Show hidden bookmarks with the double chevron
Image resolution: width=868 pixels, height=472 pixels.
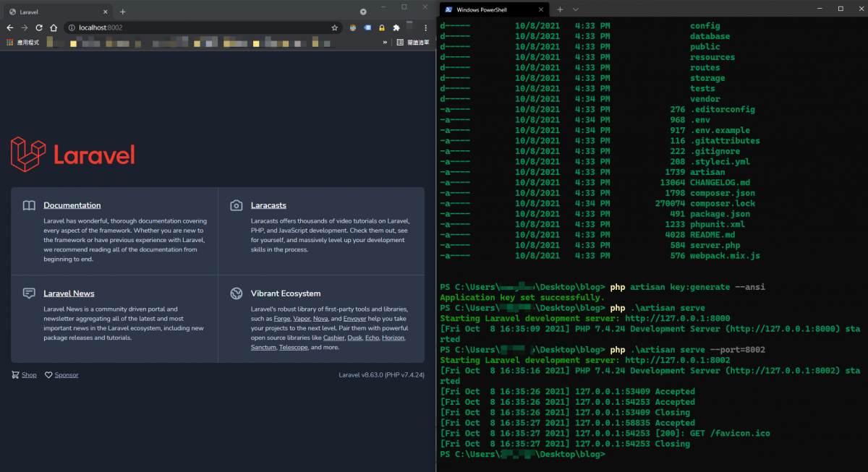[x=385, y=43]
